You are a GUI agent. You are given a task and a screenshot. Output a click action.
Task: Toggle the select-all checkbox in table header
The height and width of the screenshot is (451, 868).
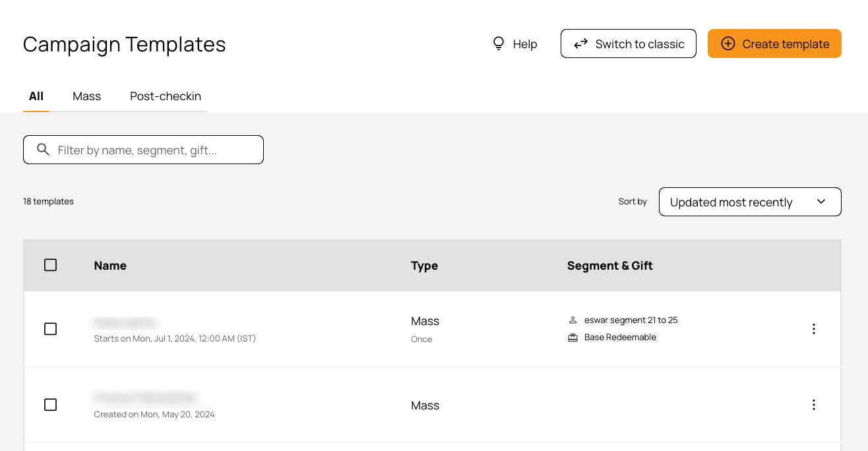(x=50, y=265)
